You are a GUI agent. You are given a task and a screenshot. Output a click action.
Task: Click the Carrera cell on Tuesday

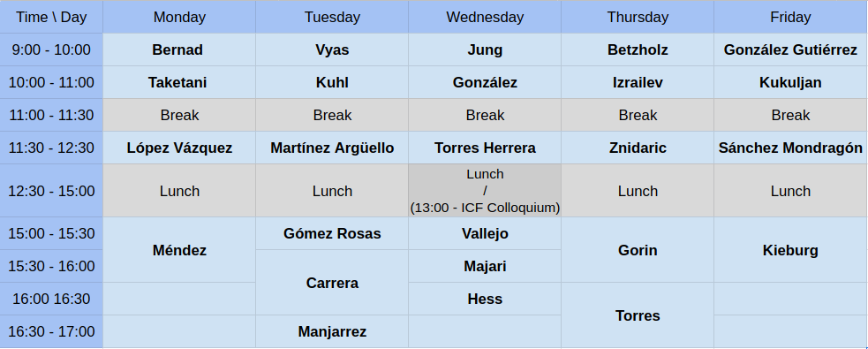332,283
